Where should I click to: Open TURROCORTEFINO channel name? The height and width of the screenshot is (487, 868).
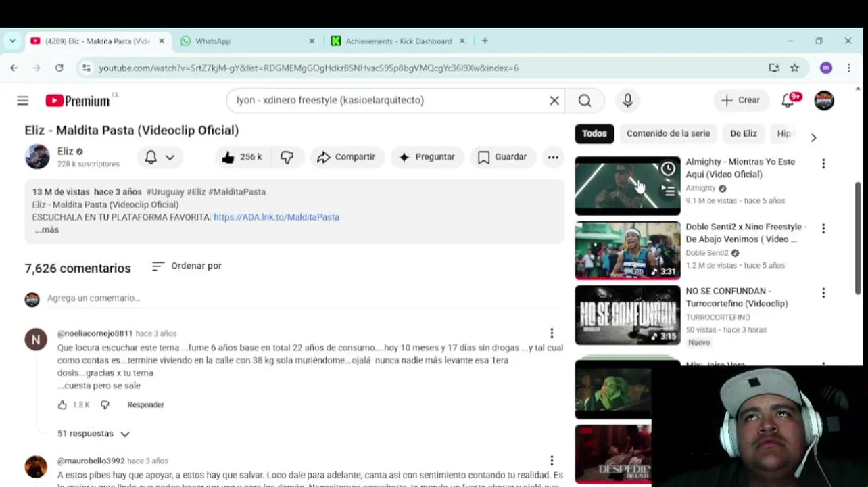[x=717, y=317]
